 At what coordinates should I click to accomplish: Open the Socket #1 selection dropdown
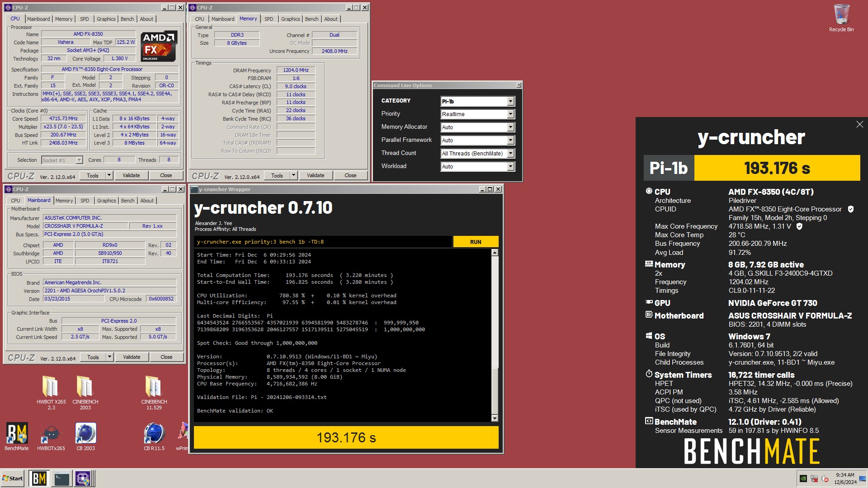click(x=62, y=160)
